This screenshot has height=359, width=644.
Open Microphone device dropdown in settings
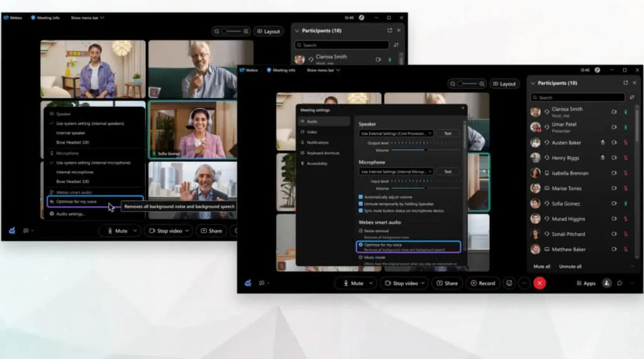(396, 172)
